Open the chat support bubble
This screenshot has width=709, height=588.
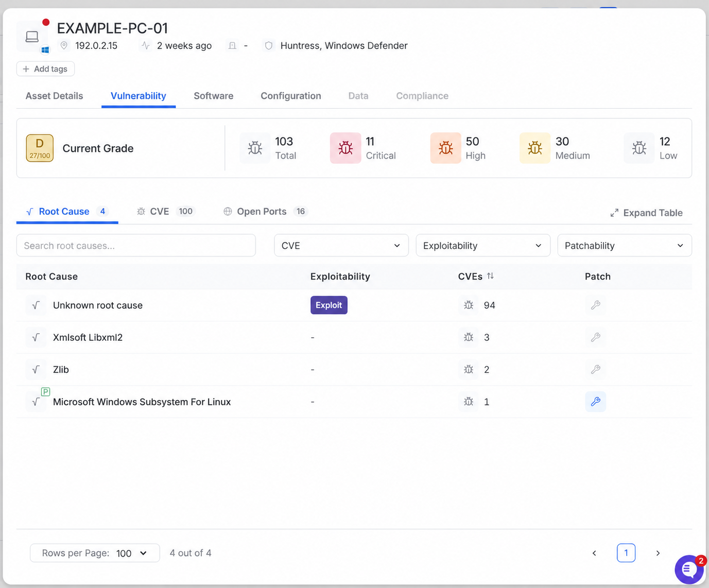[689, 569]
